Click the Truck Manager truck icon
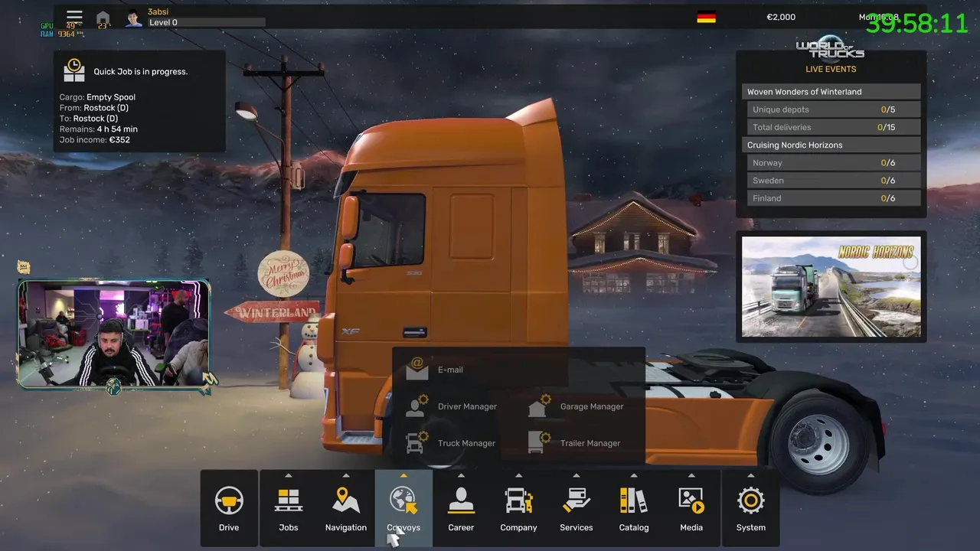The width and height of the screenshot is (980, 551). [x=416, y=442]
